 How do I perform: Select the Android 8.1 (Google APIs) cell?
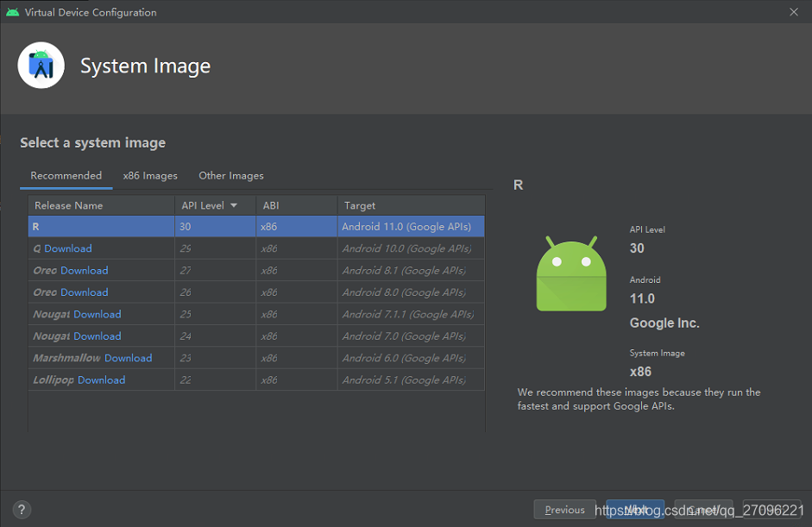click(412, 270)
